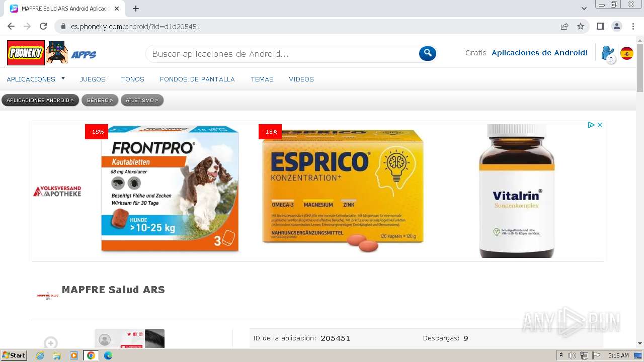Open media player from taskbar
This screenshot has width=644, height=362.
coord(74,355)
